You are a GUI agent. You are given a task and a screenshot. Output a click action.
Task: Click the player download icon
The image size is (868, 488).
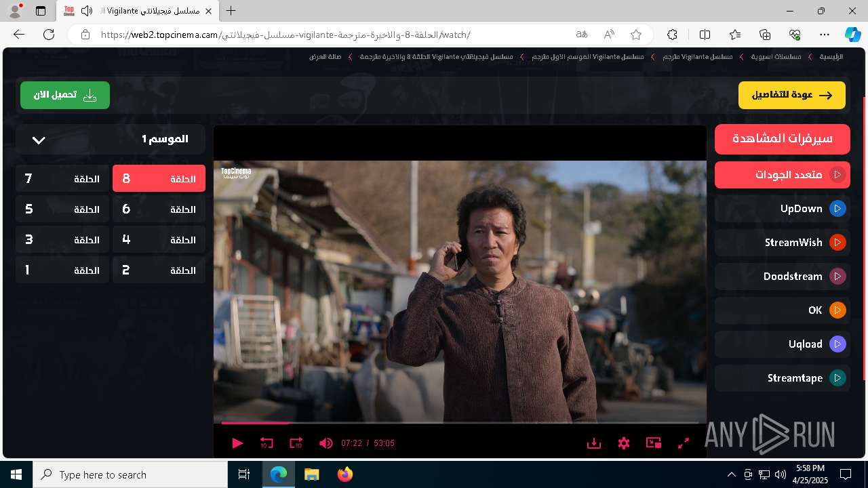tap(594, 443)
